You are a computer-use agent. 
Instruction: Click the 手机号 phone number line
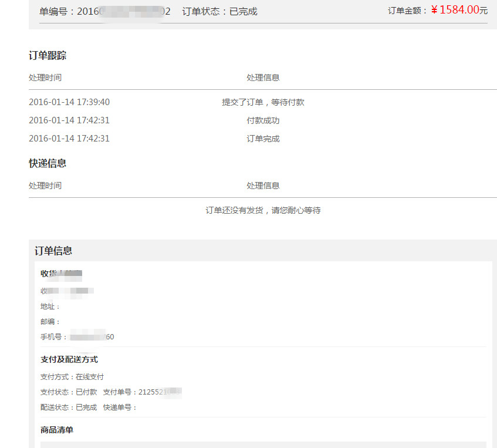point(77,337)
